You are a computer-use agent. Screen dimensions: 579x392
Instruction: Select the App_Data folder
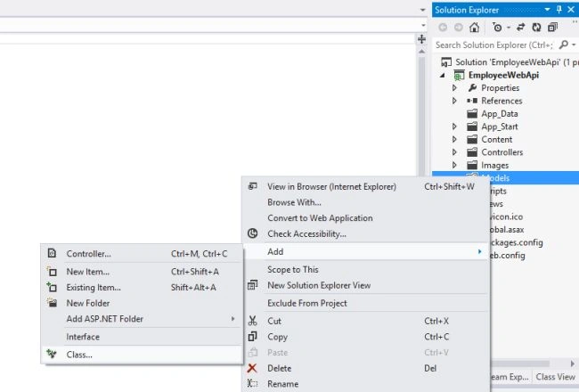click(499, 114)
